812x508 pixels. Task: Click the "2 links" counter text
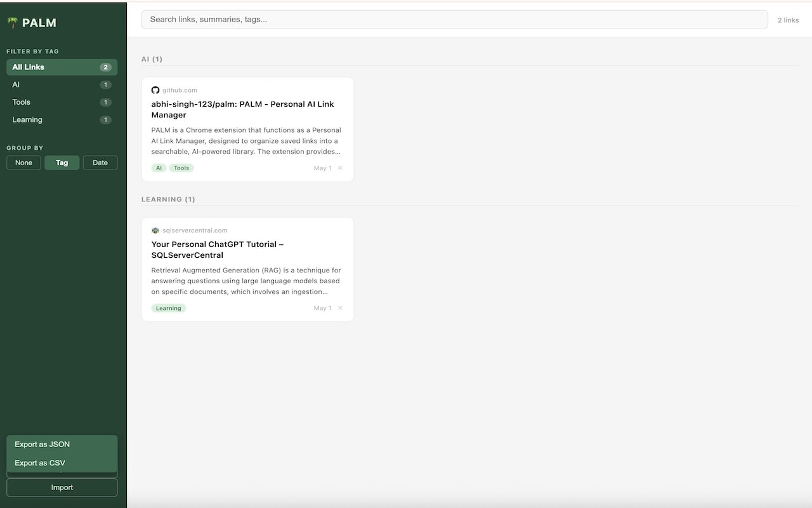(x=789, y=20)
